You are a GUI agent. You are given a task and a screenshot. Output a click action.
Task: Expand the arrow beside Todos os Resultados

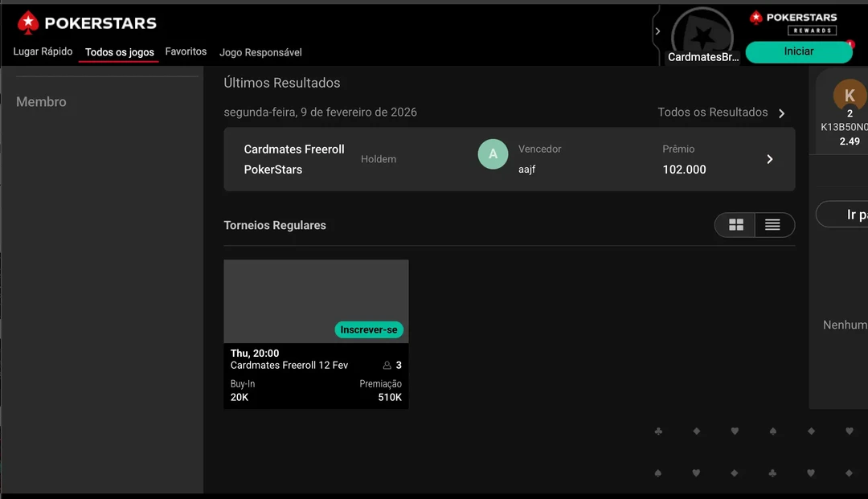coord(782,113)
